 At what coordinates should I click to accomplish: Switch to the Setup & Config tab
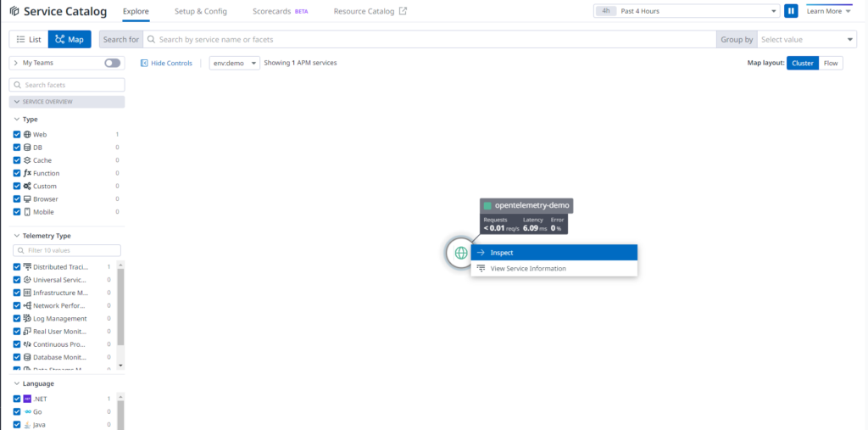(200, 11)
